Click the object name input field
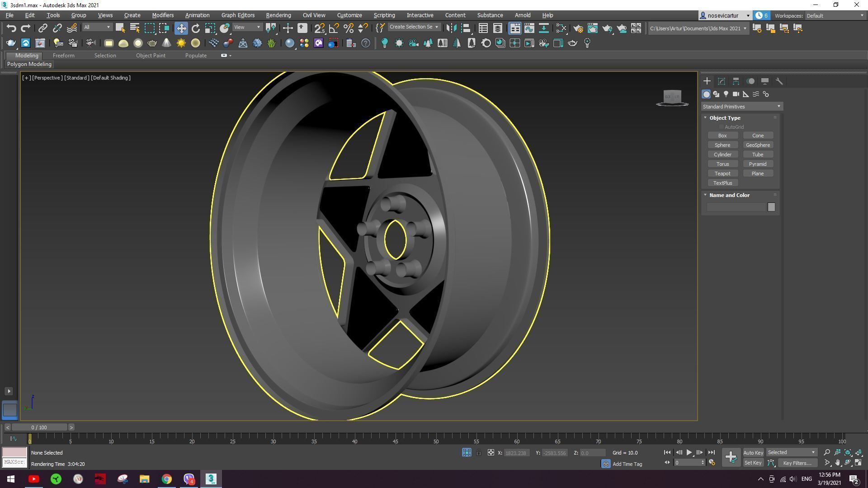The image size is (868, 488). pos(737,207)
